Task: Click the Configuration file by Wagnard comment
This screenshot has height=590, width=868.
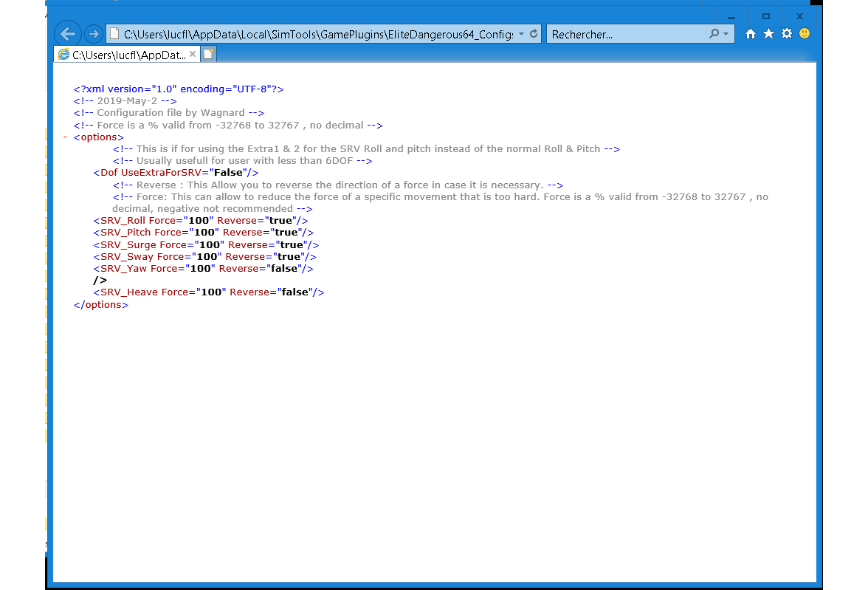Action: 169,112
